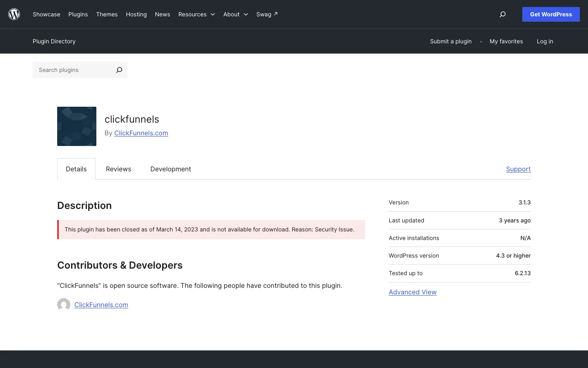Open the Support link
This screenshot has height=368, width=588.
click(518, 169)
